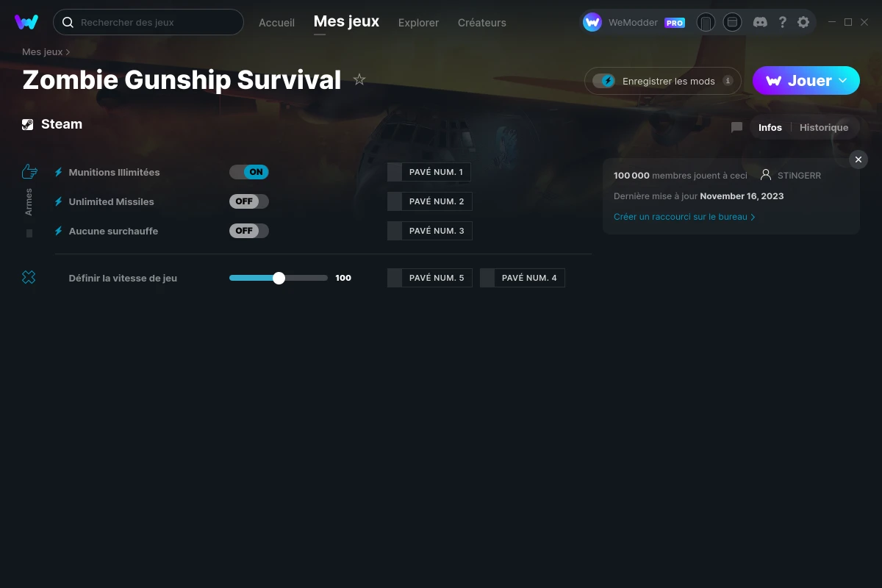Change the PAVÉ NUM. 1 hotkey
This screenshot has height=588, width=882.
(x=429, y=172)
